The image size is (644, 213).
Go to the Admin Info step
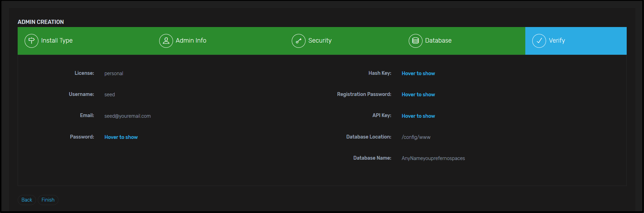[x=191, y=41]
